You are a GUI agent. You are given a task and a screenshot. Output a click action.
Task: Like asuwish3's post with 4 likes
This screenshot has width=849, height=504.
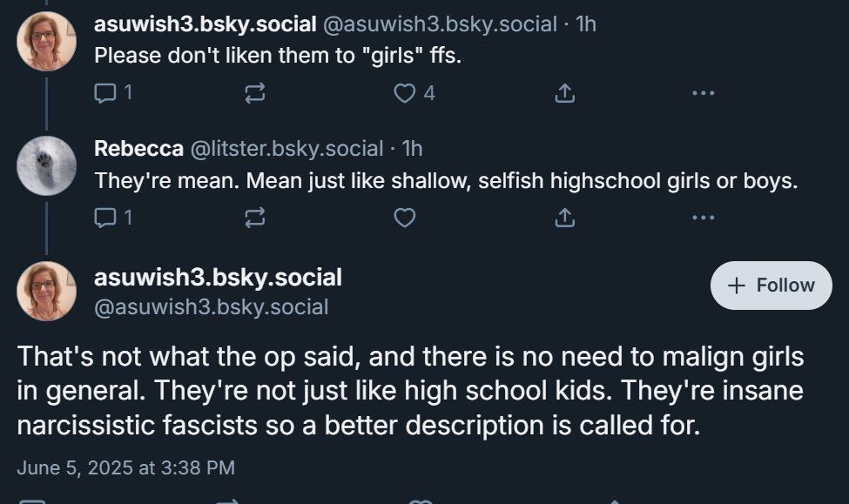coord(405,93)
